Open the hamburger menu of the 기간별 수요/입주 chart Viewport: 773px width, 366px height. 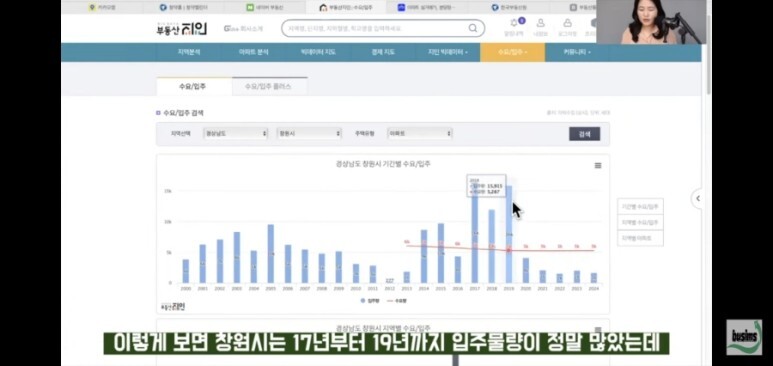pyautogui.click(x=598, y=165)
